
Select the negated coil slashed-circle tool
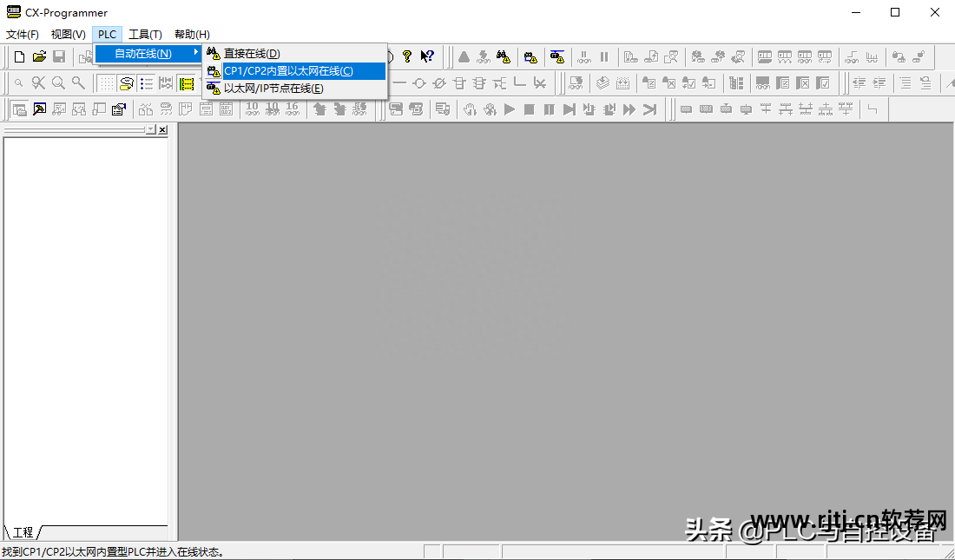[439, 82]
